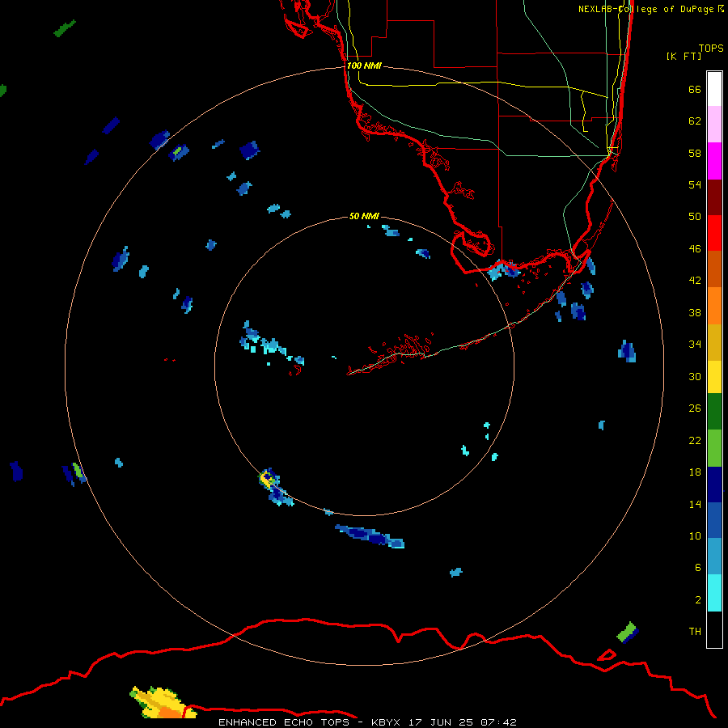728x728 pixels.
Task: Select the "46" legend value
Action: point(695,249)
